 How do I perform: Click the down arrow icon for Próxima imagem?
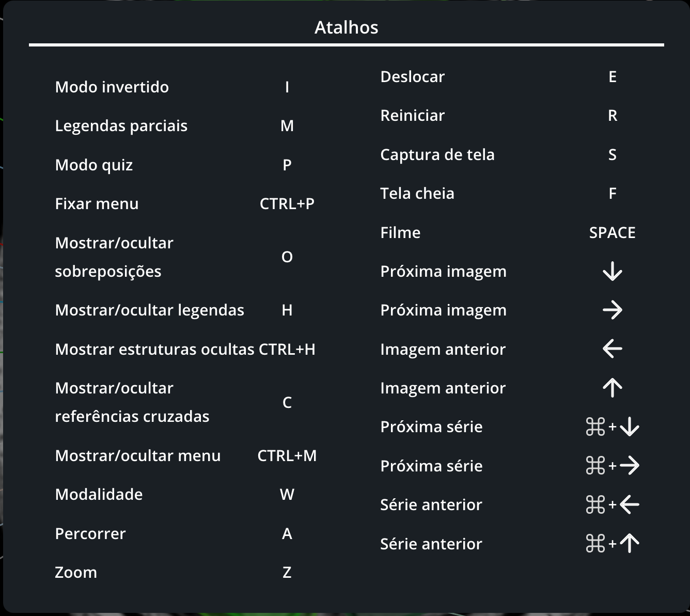pos(613,271)
